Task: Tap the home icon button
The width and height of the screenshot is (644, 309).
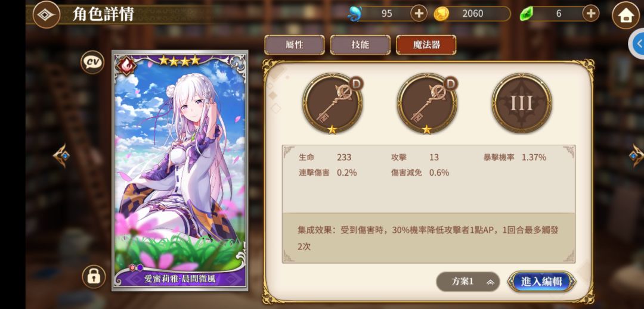Action: pos(626,15)
